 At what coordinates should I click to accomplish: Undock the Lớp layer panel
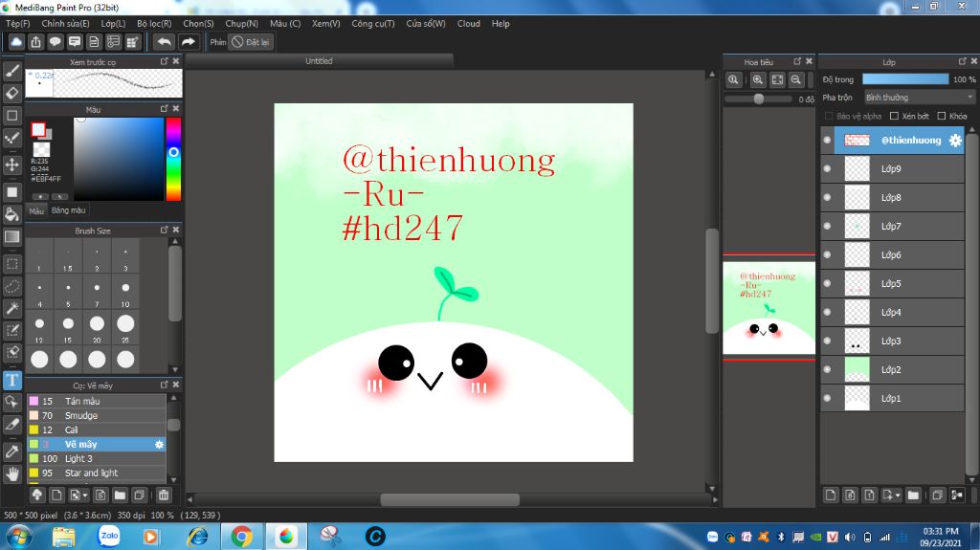[962, 61]
